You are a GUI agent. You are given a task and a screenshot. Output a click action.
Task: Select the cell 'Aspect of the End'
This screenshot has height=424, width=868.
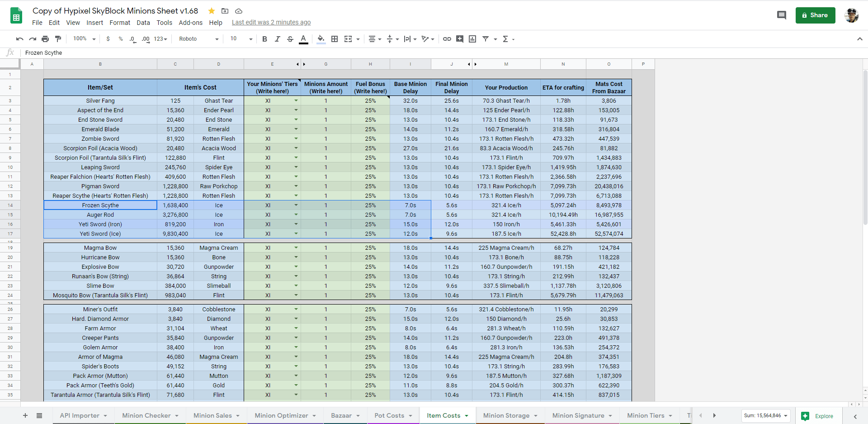point(100,110)
